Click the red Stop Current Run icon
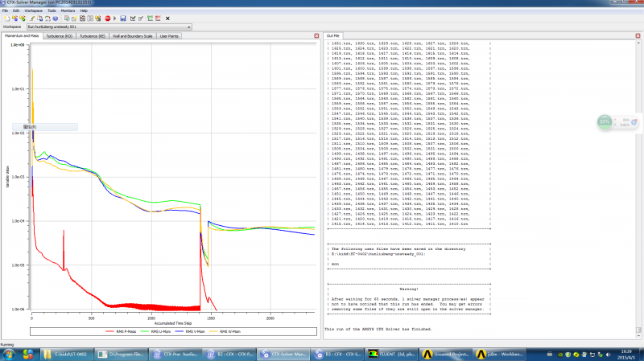 click(x=108, y=18)
